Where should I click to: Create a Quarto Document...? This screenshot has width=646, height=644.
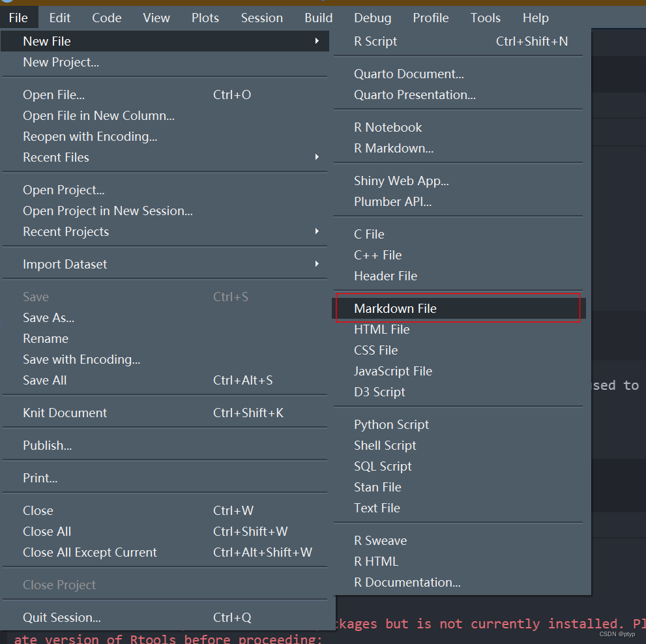(458, 74)
